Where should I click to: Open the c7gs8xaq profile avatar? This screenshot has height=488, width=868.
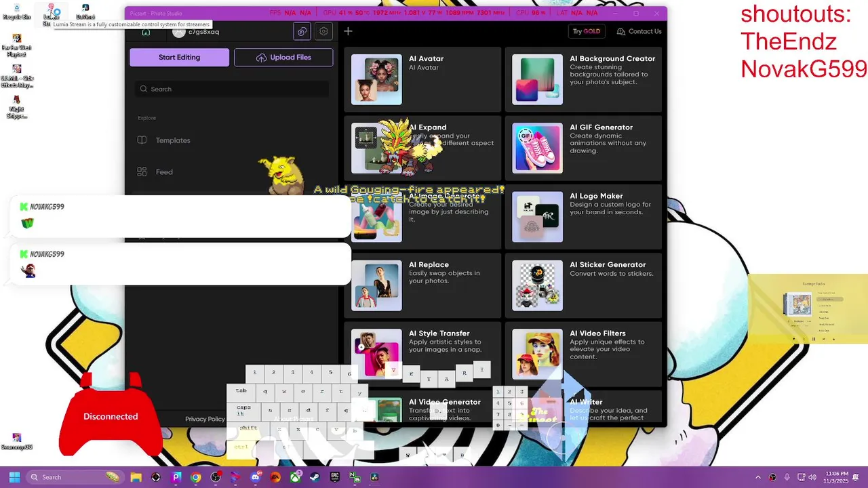[178, 32]
